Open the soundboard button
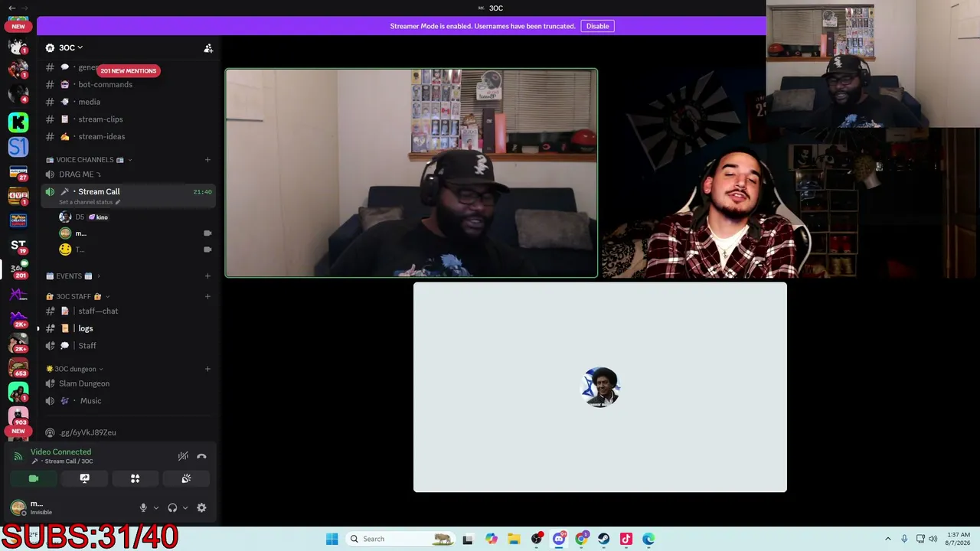Screen dimensions: 980x551 coord(186,478)
